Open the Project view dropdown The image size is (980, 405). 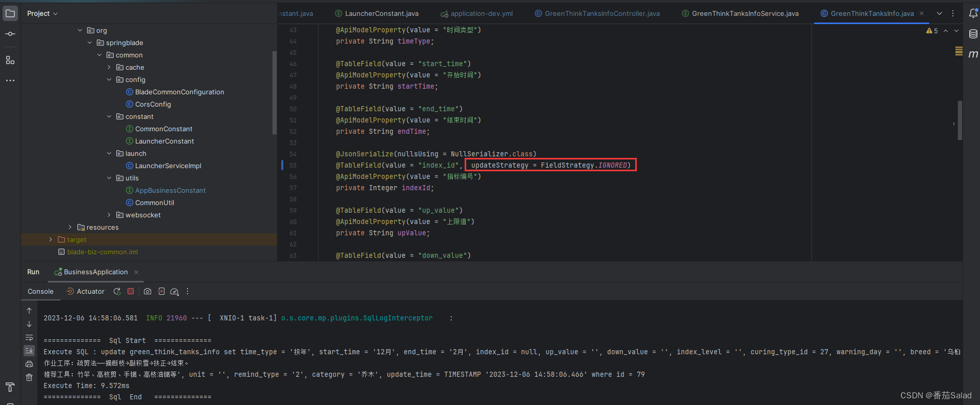coord(42,13)
